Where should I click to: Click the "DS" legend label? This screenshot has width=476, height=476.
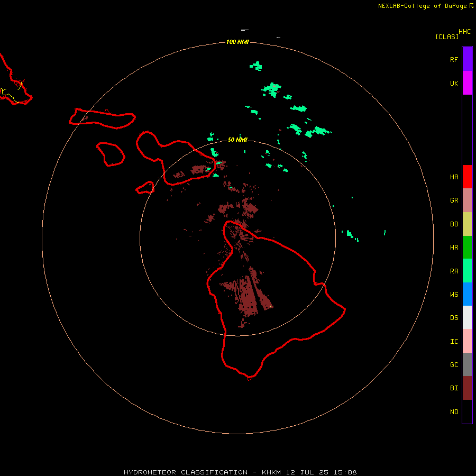pyautogui.click(x=454, y=318)
